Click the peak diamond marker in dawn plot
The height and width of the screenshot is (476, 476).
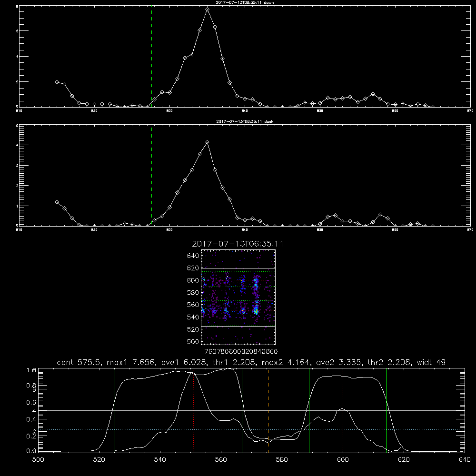(208, 10)
